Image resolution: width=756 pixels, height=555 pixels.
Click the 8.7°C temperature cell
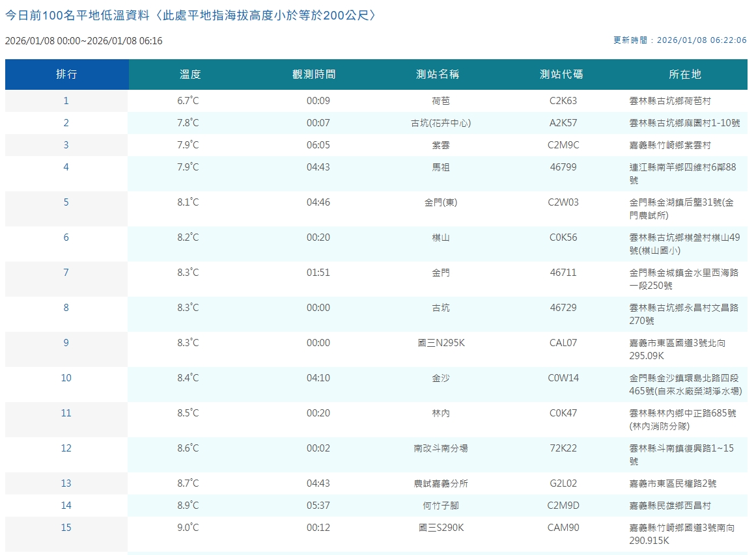(x=188, y=483)
